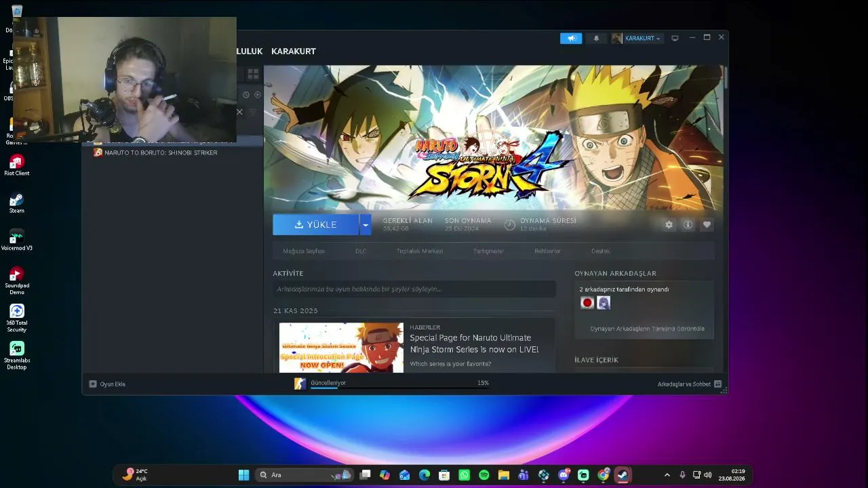Screen dimensions: 868x488
Task: Open Riot Client desktop shortcut
Action: [x=17, y=165]
